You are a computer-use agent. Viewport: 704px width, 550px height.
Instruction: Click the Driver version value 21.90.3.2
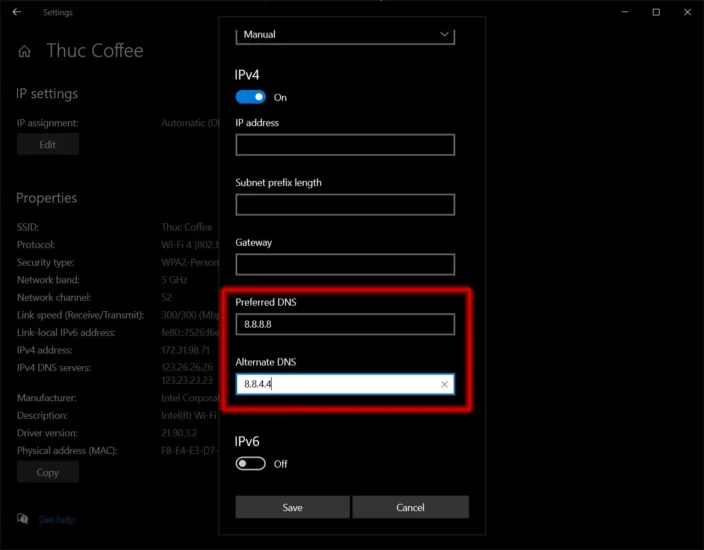pos(179,433)
